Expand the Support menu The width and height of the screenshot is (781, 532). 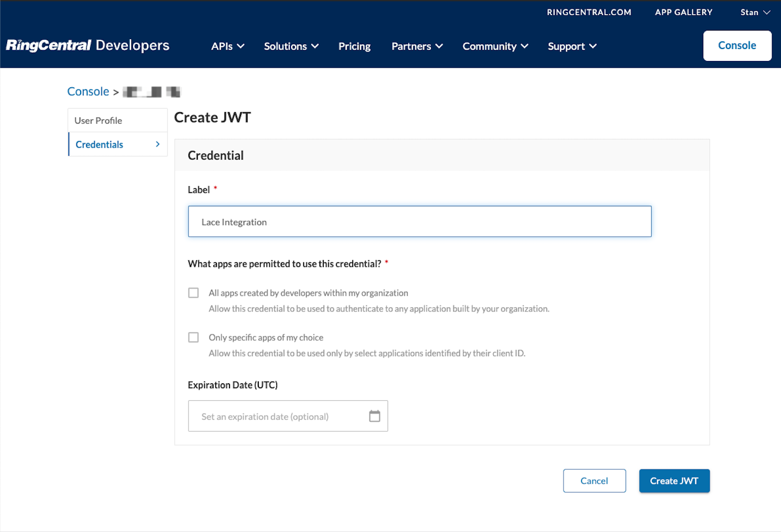[572, 46]
